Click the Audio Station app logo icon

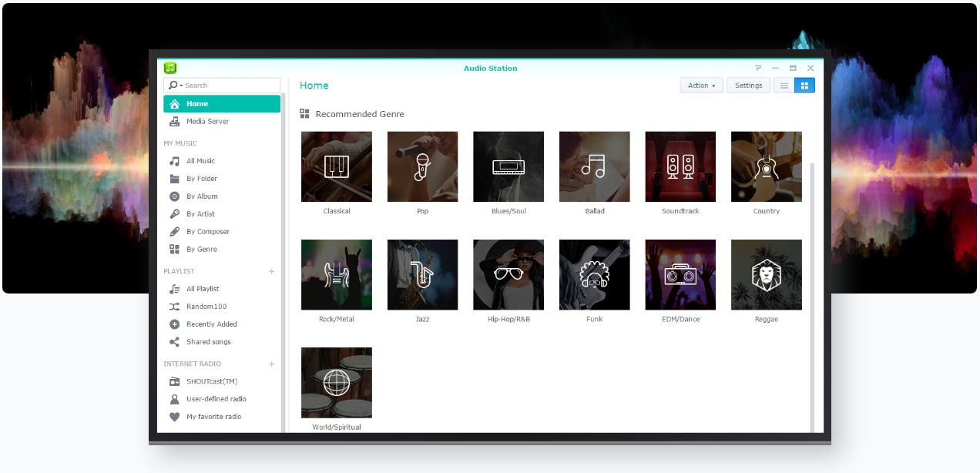click(x=170, y=68)
